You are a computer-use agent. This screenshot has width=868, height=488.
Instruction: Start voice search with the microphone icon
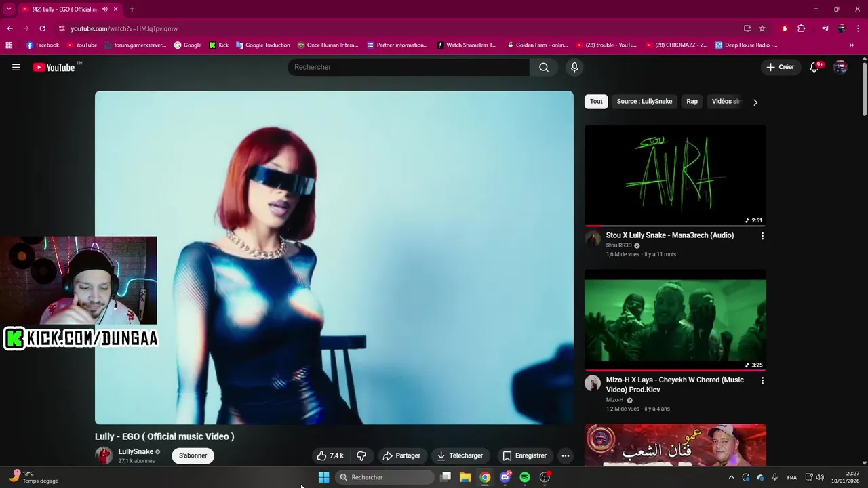[x=574, y=67]
